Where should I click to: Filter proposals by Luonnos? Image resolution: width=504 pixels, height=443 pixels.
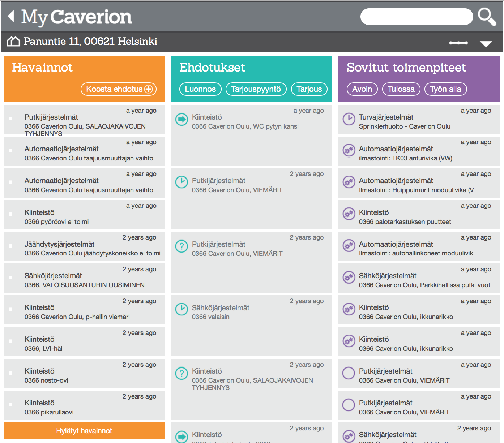[200, 89]
